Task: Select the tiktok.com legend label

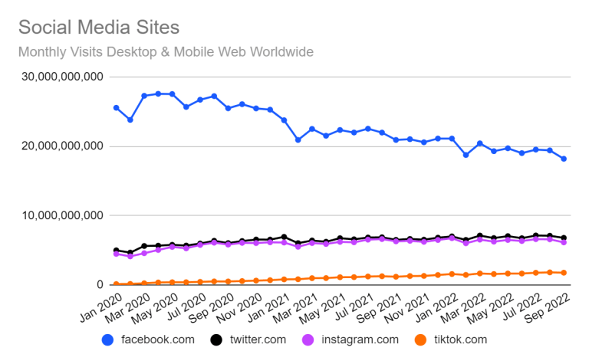Action: pyautogui.click(x=460, y=339)
